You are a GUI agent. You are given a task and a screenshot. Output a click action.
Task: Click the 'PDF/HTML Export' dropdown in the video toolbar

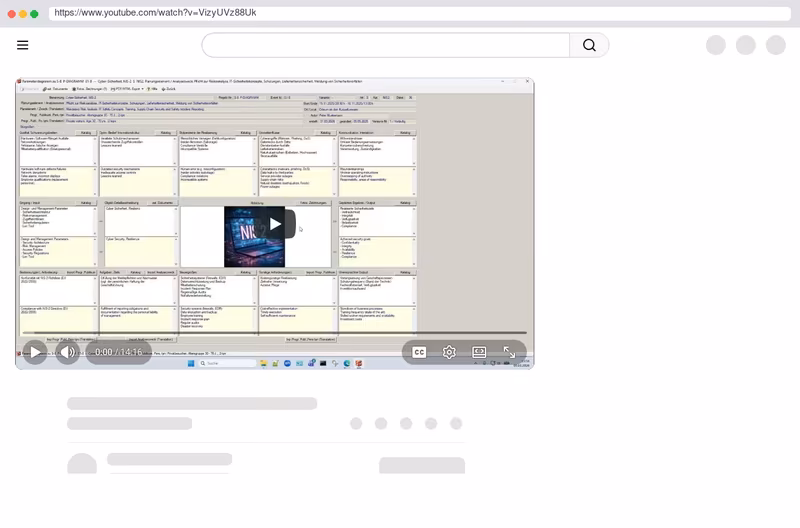point(127,89)
